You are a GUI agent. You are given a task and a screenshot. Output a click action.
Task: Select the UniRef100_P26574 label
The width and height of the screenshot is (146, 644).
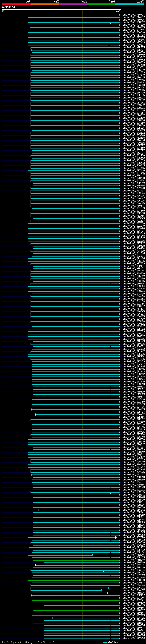(134, 196)
